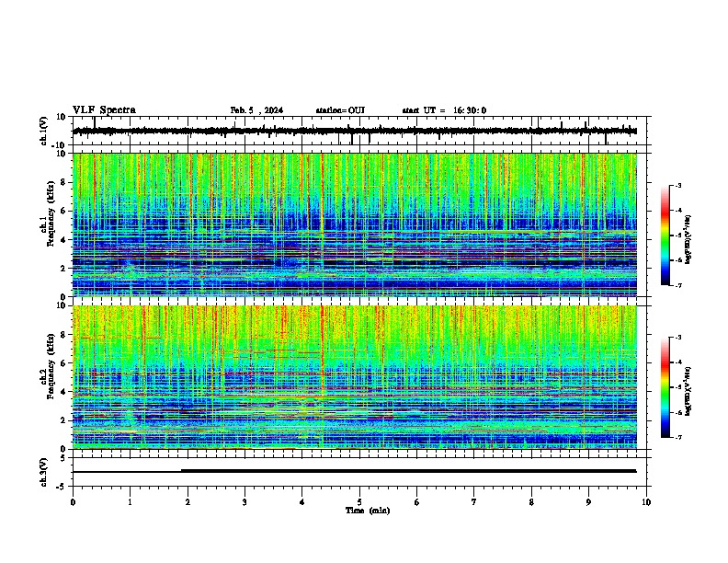Screen dimensions: 728x563
Task: Click the "Time (min)" x-axis label
Action: pyautogui.click(x=368, y=511)
